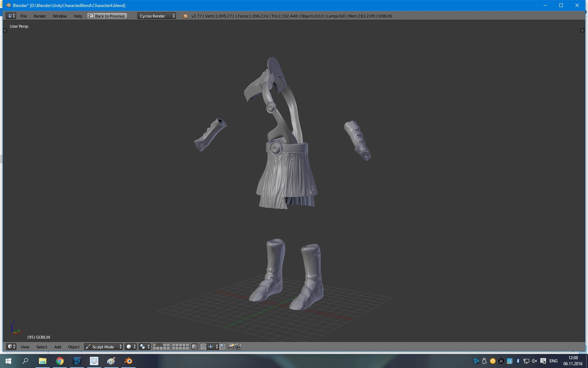The width and height of the screenshot is (588, 368).
Task: Click the ENG language indicator
Action: [x=553, y=361]
